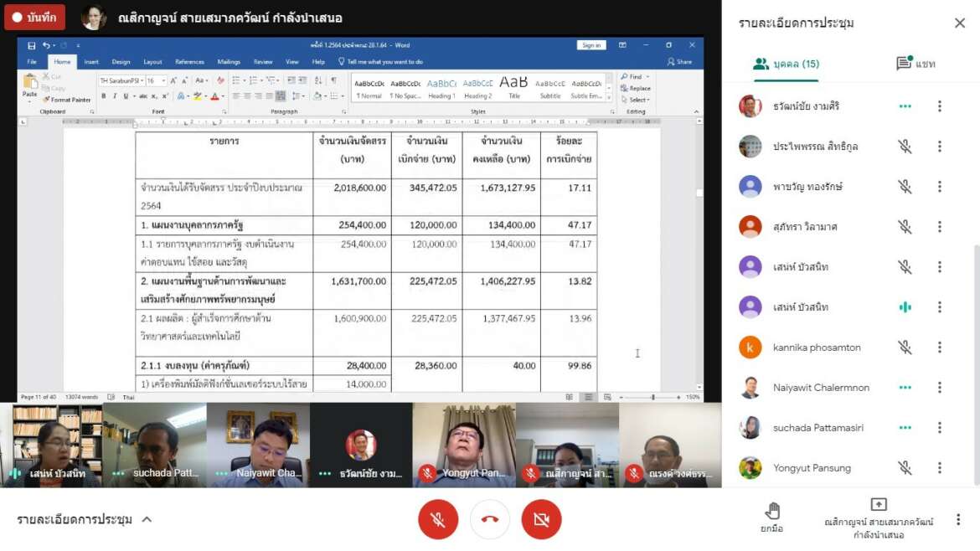Open options menu for Naiyawit Chalermnon
The width and height of the screenshot is (980, 551).
939,388
